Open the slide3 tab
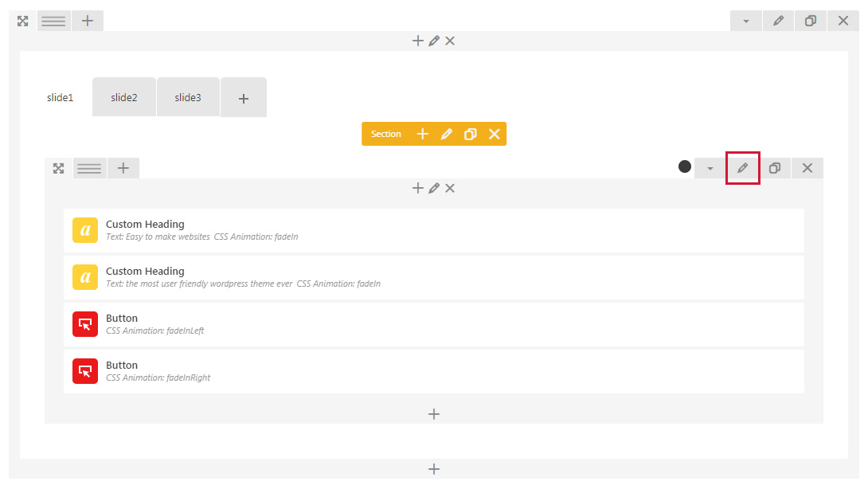Viewport: 868px width, 489px height. 188,97
